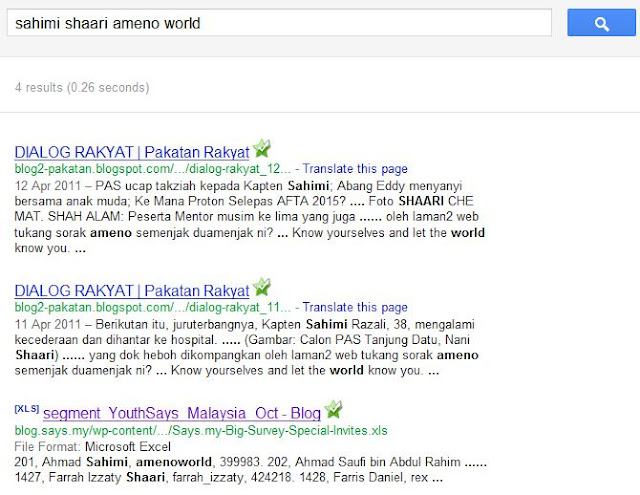Screen dimensions: 640x495
Task: Focus the search box containing 'sahimi shaari ameno world'
Action: point(279,23)
